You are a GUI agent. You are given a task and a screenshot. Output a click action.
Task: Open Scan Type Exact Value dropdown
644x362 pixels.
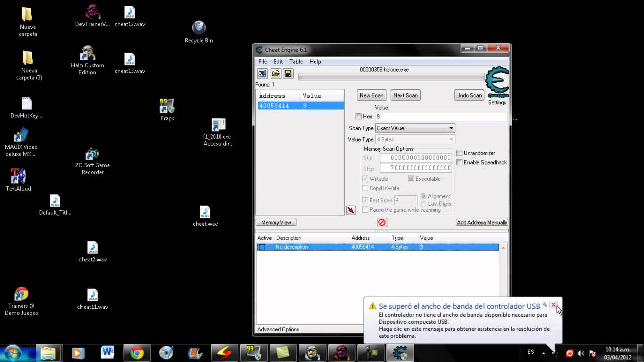tap(415, 128)
